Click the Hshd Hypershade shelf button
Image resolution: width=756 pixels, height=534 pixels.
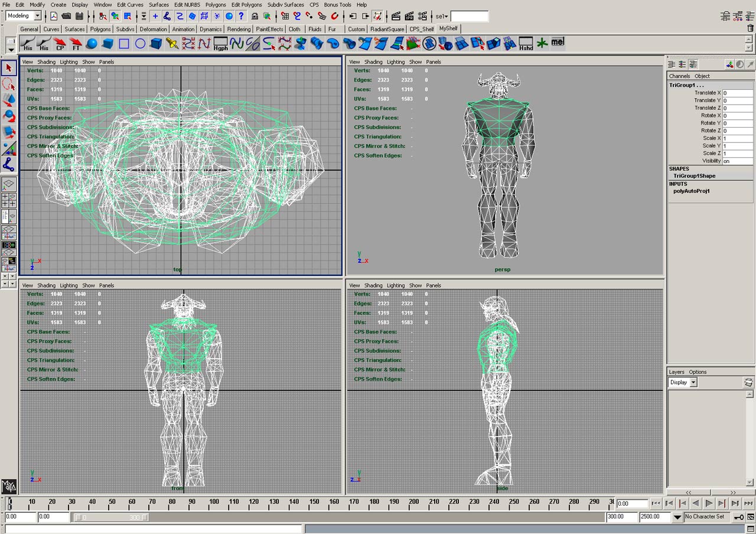526,43
